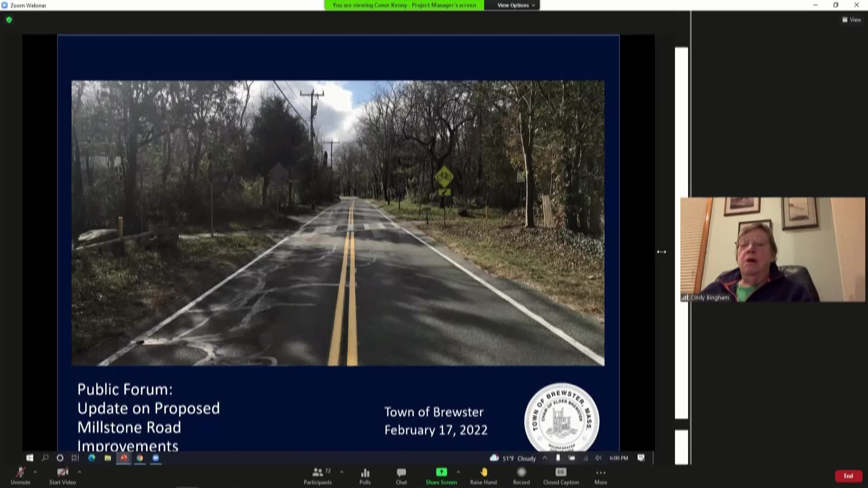Click the Zoom icon in shared taskbar

156,458
